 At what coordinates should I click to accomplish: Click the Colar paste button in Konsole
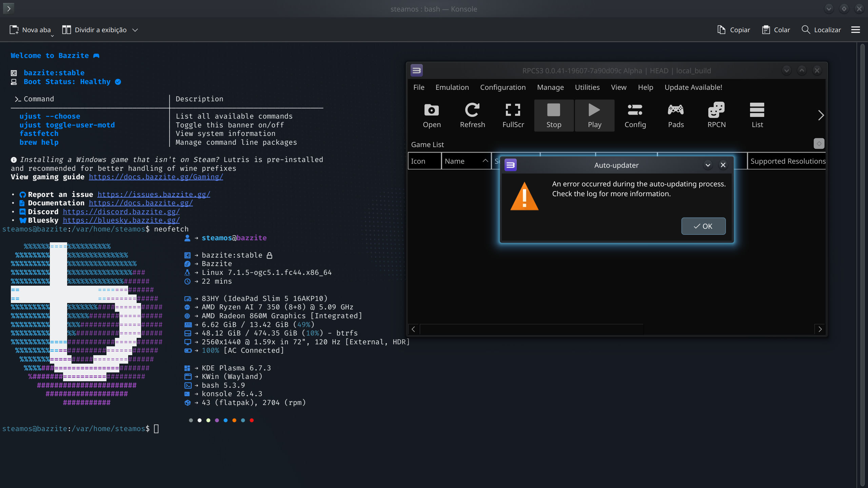(x=776, y=30)
